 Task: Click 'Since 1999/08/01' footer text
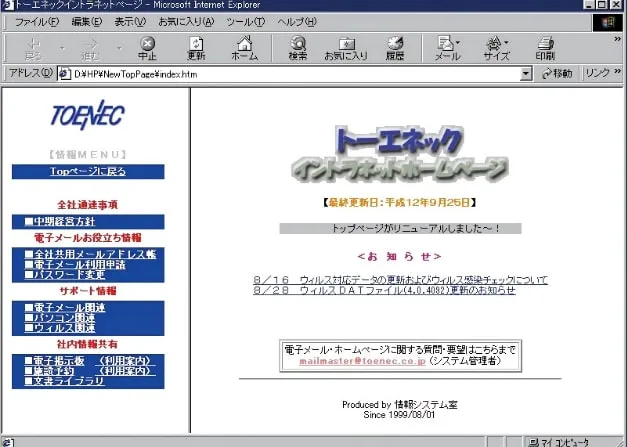[399, 415]
